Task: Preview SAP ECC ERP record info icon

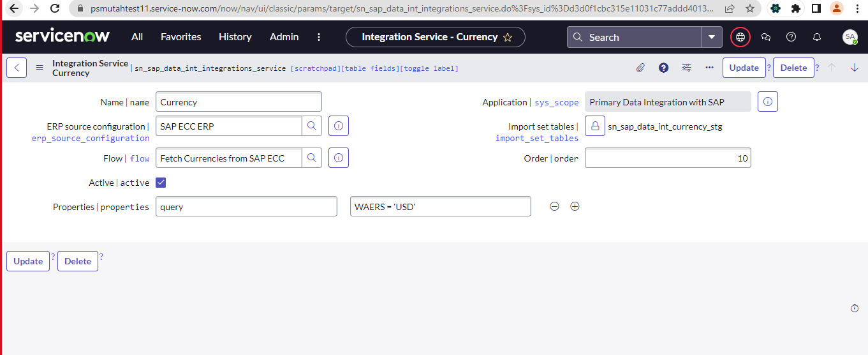Action: coord(339,126)
